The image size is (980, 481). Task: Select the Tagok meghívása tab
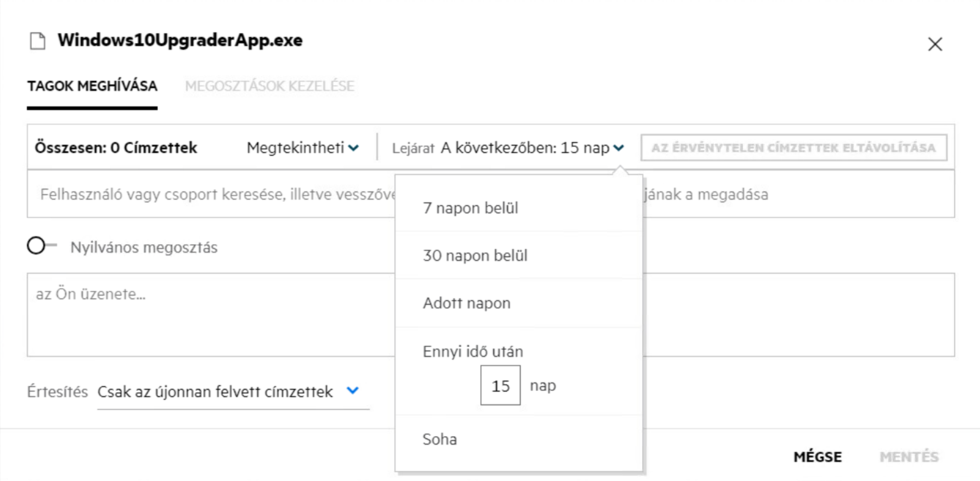(92, 86)
